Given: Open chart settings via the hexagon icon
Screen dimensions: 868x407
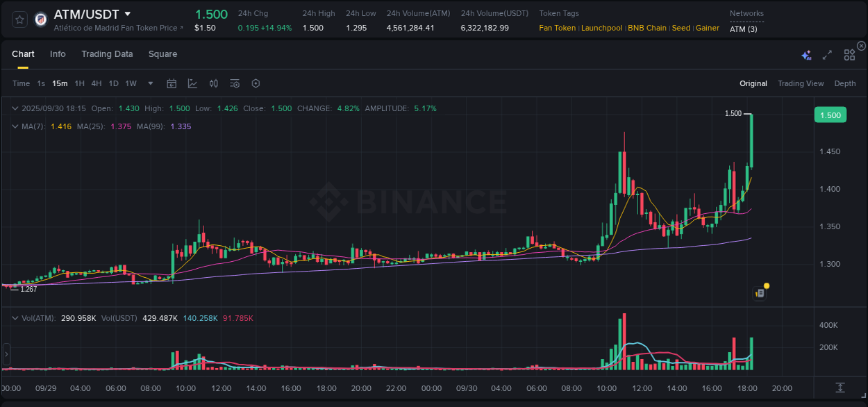Looking at the screenshot, I should click(256, 83).
